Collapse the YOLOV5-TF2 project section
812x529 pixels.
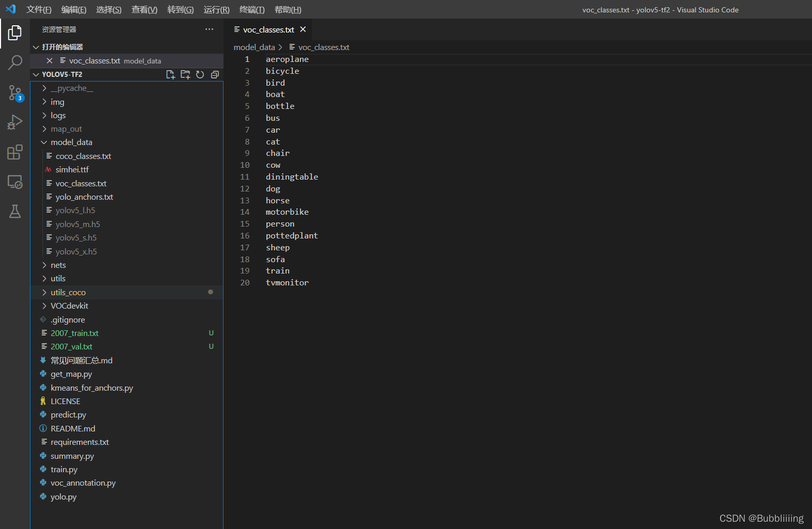(36, 74)
